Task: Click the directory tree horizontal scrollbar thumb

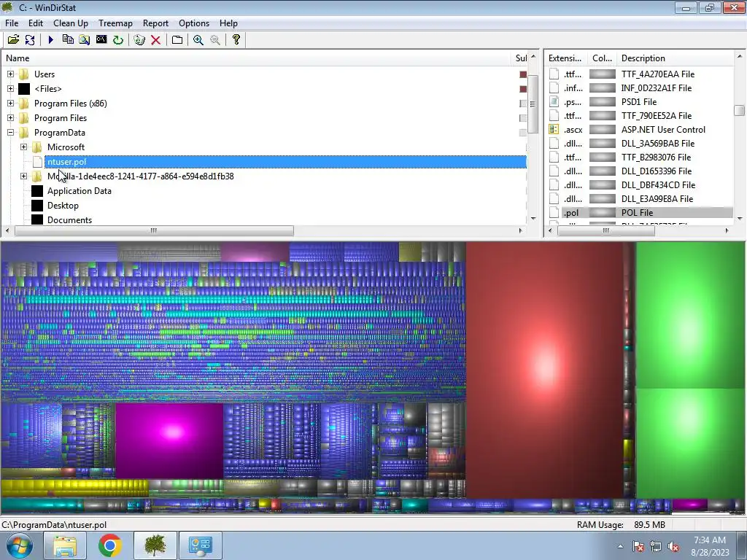Action: 154,231
